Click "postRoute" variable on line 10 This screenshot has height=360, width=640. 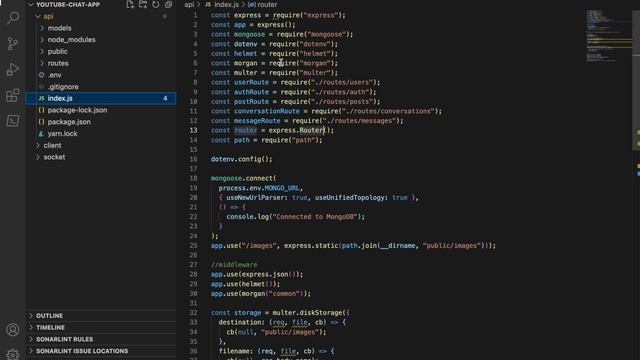(x=251, y=102)
